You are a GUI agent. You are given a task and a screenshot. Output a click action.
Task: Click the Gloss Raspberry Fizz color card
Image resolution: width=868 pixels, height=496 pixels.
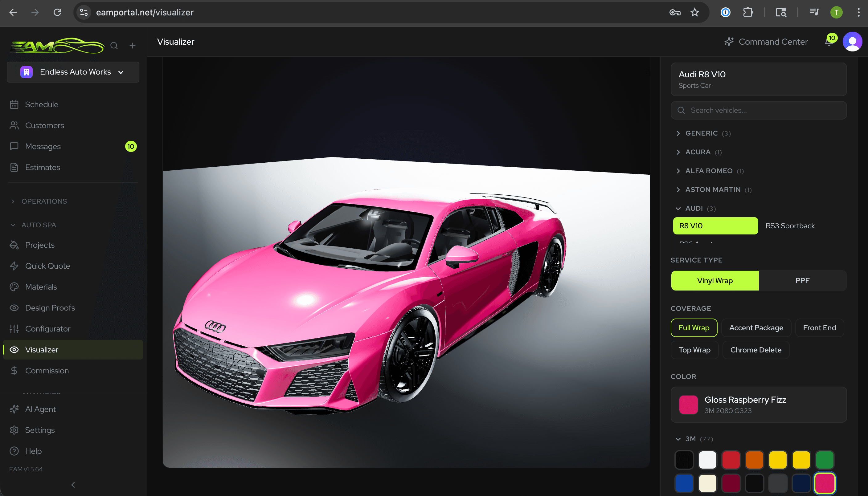pos(759,405)
